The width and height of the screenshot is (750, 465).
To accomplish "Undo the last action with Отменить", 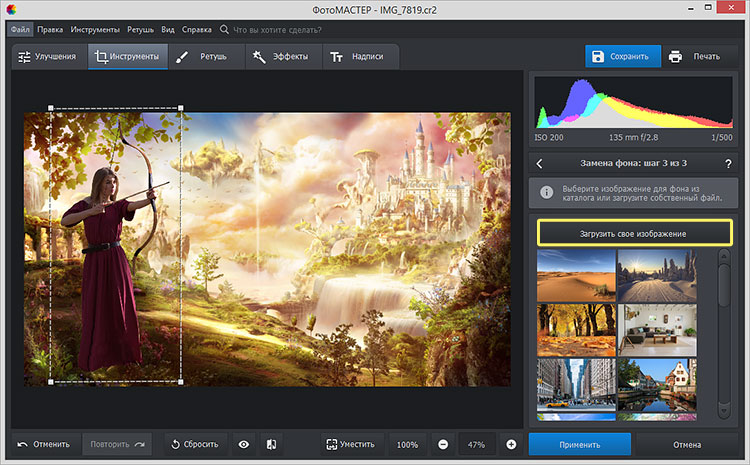I will 45,444.
